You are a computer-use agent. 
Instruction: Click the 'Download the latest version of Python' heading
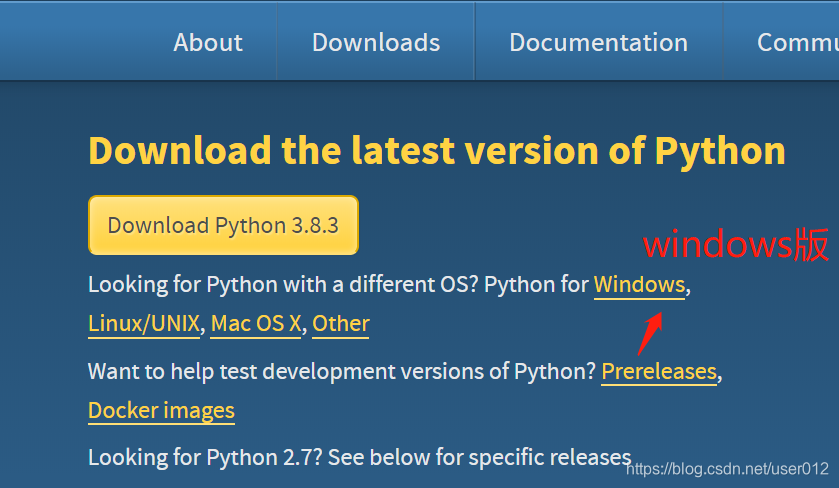pos(437,150)
